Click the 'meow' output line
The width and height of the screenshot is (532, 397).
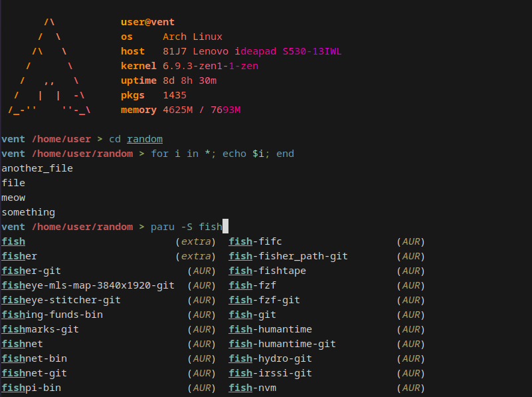click(13, 198)
